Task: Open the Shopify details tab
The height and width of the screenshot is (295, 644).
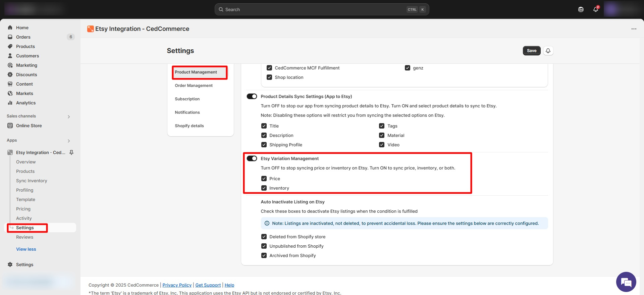Action: tap(189, 126)
